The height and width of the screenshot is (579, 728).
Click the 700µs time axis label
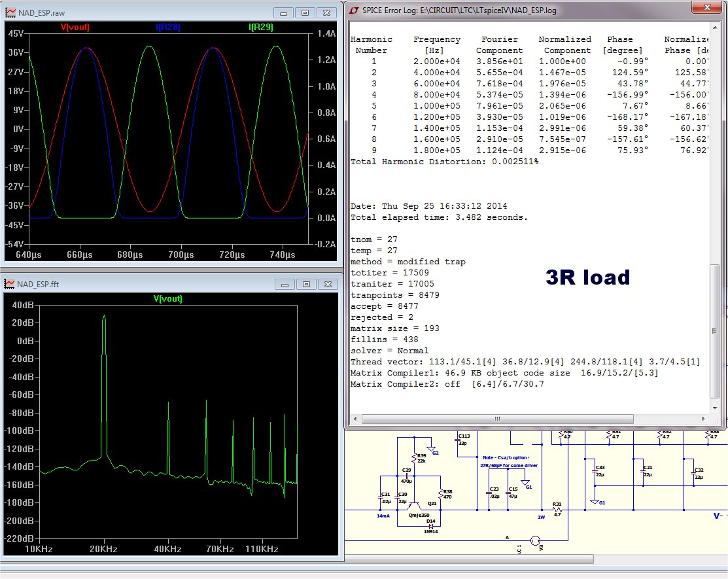[x=181, y=254]
